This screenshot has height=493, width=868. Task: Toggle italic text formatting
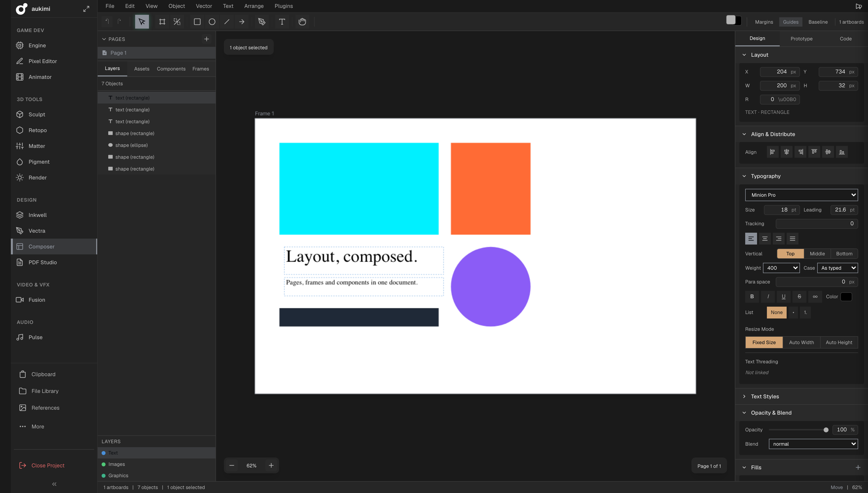(768, 297)
